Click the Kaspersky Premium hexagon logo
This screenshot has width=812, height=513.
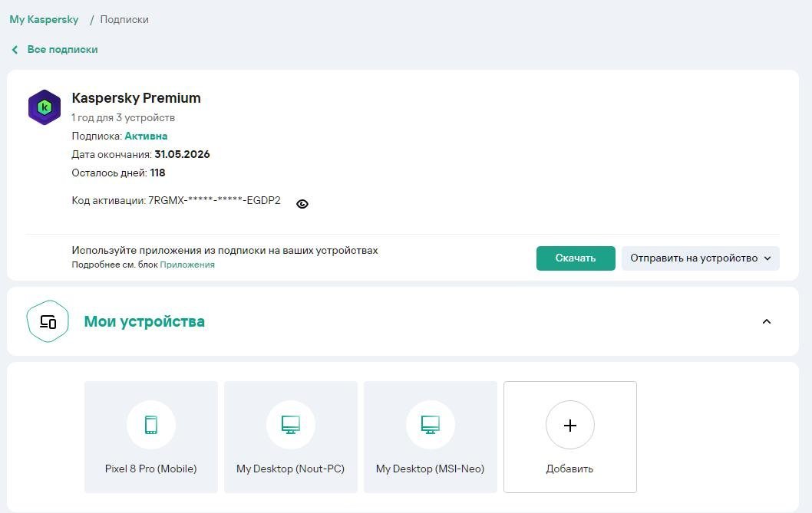point(45,107)
